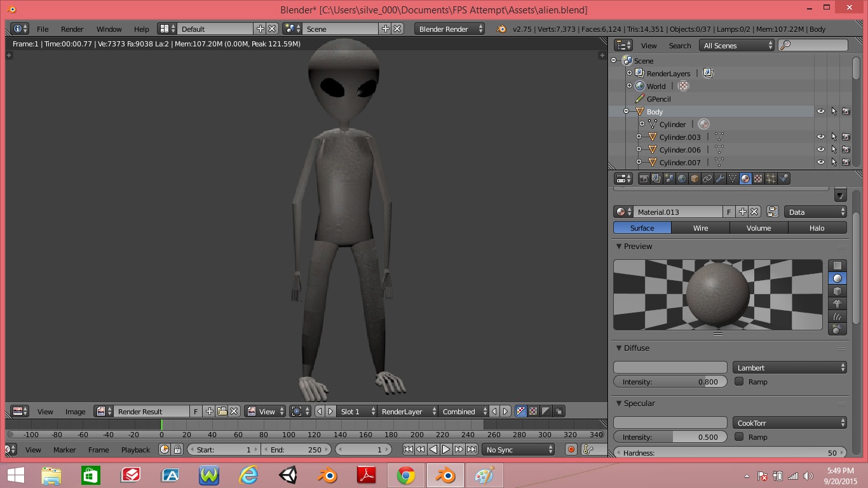Open the World properties globe tab
Screen dimensions: 868x488
click(682, 179)
